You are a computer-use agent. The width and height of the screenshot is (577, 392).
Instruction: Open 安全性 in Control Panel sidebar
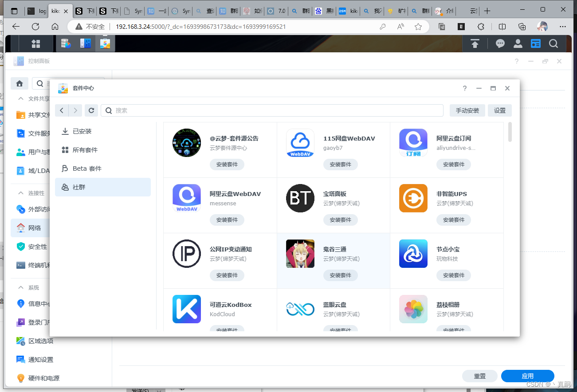point(30,247)
